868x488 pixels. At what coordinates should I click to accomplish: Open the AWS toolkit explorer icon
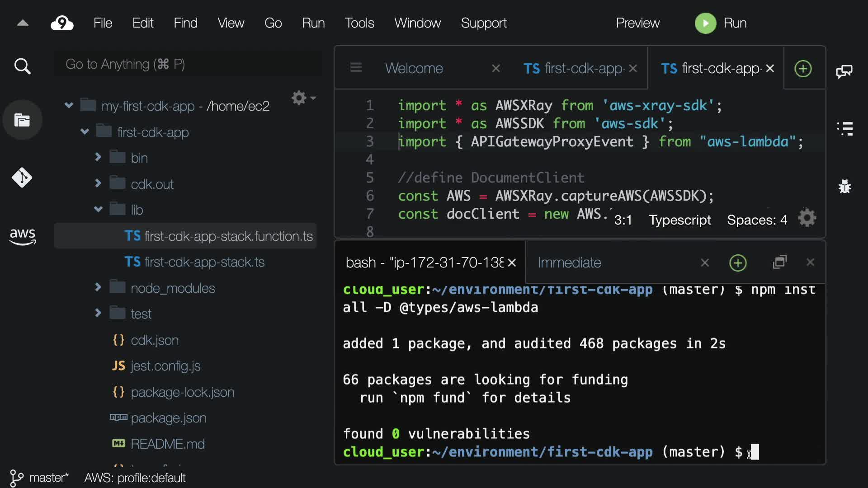point(22,236)
